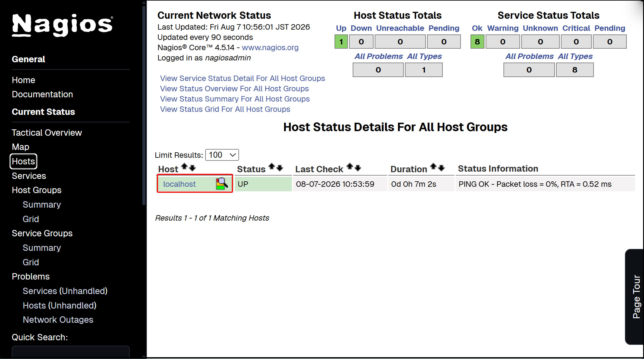Filter services by Pending header in Service Totals
Image resolution: width=644 pixels, height=359 pixels.
610,28
